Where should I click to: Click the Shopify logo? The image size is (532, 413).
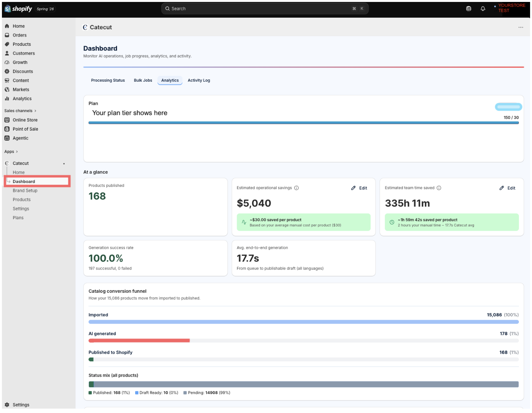click(x=18, y=8)
